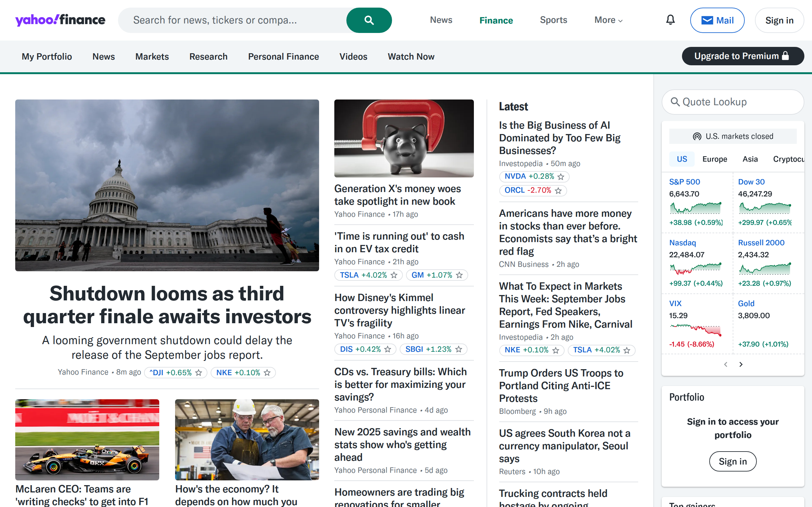Click the next arrow under market charts
Viewport: 812px width, 507px height.
coord(741,364)
